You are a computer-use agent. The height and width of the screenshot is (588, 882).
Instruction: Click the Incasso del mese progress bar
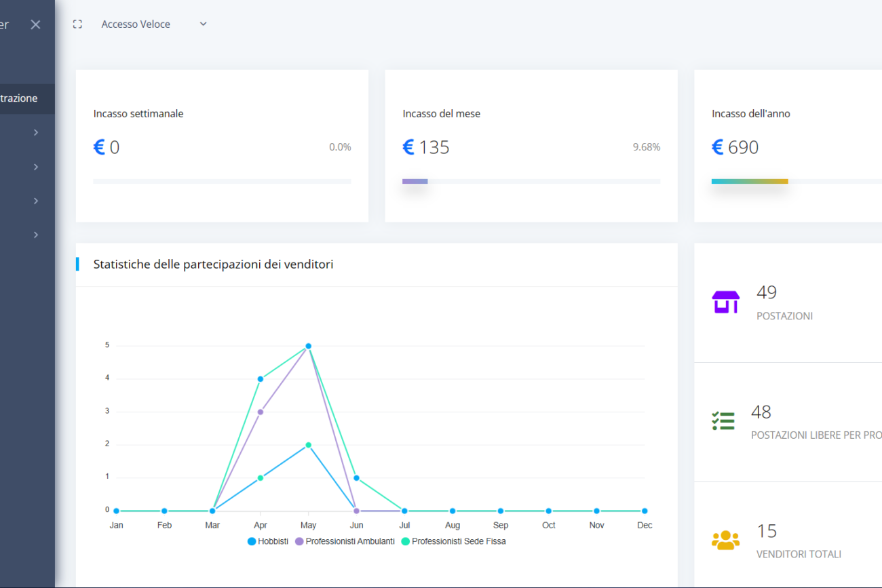click(531, 181)
